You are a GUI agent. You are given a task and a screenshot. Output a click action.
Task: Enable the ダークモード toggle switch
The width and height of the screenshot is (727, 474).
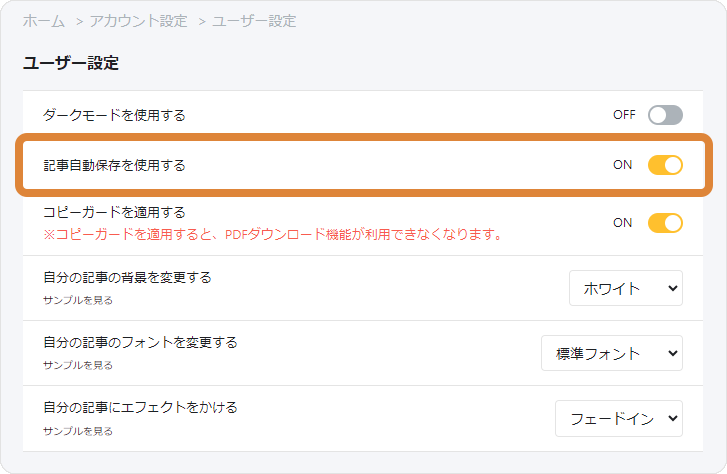click(x=665, y=115)
